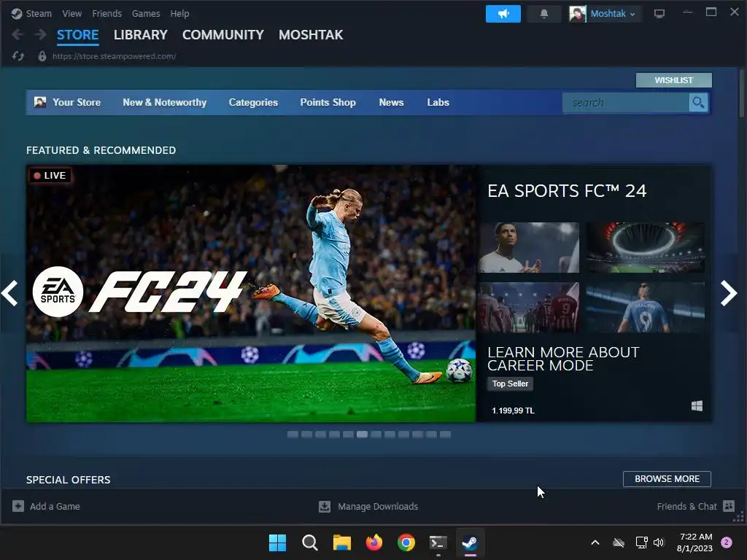Open the Friends menu
Screen dimensions: 747x560
pos(107,13)
